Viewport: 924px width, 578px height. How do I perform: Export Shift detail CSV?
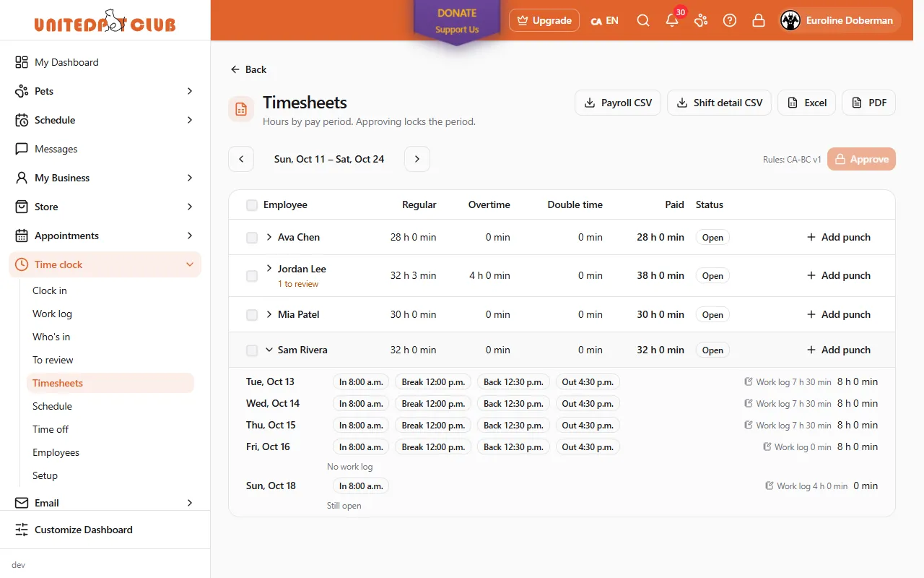point(720,103)
